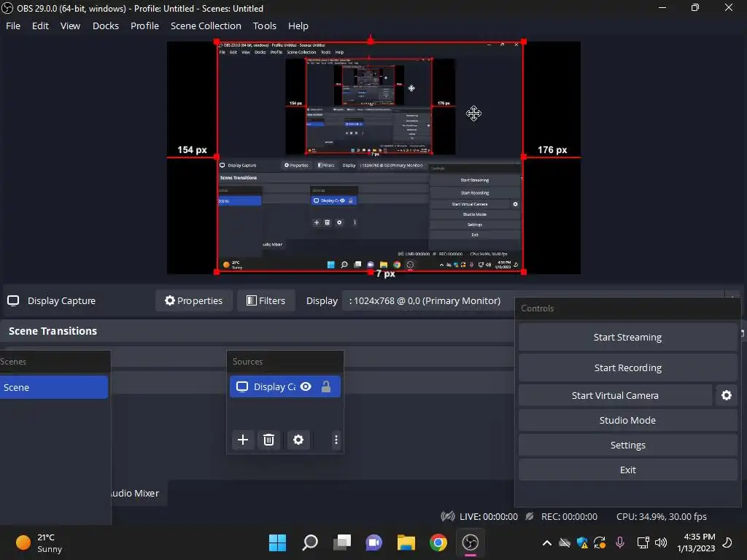
Task: Click the Properties button
Action: click(193, 300)
